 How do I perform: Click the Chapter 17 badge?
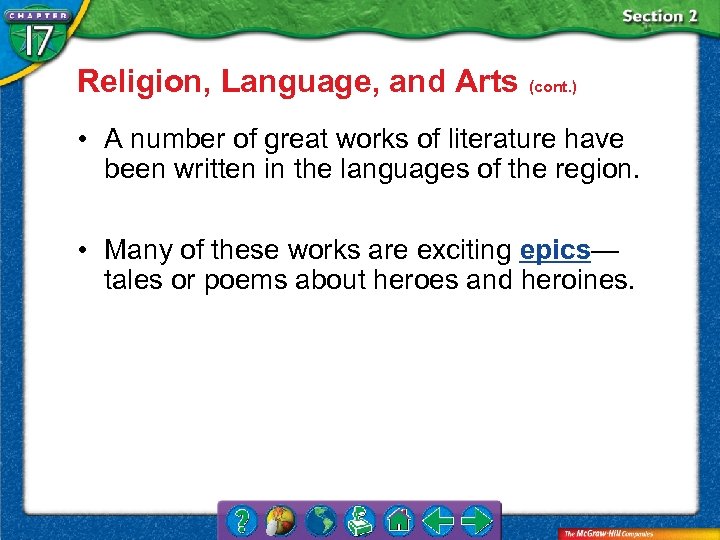[37, 37]
